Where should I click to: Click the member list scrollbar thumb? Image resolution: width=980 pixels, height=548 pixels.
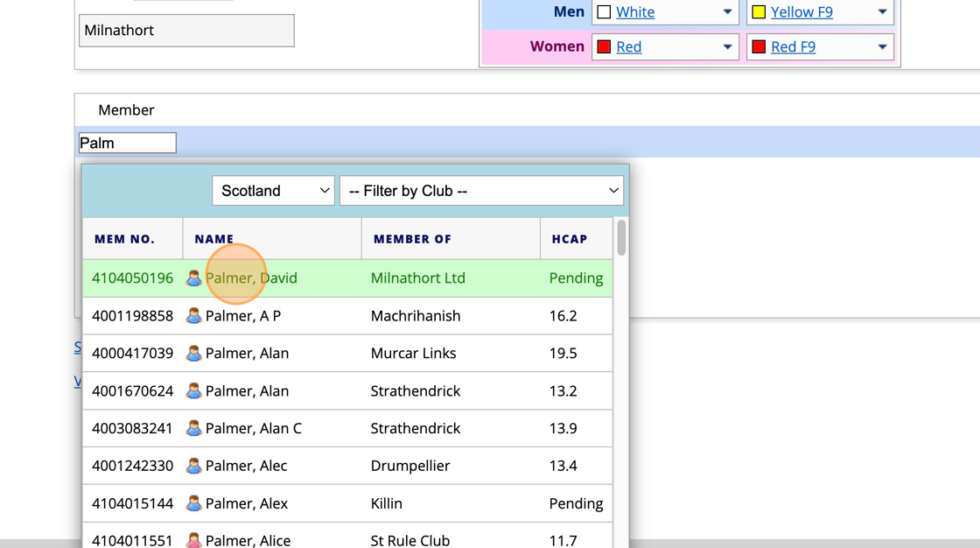click(x=621, y=238)
